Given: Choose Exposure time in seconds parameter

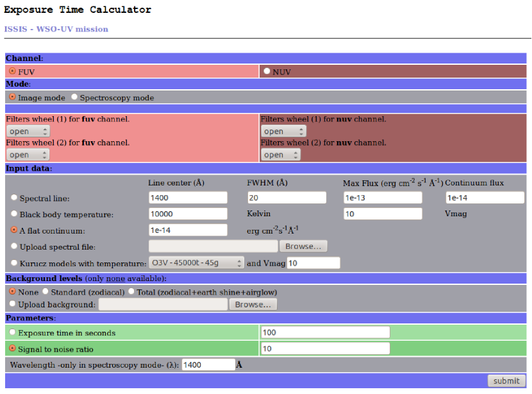Looking at the screenshot, I should [12, 332].
